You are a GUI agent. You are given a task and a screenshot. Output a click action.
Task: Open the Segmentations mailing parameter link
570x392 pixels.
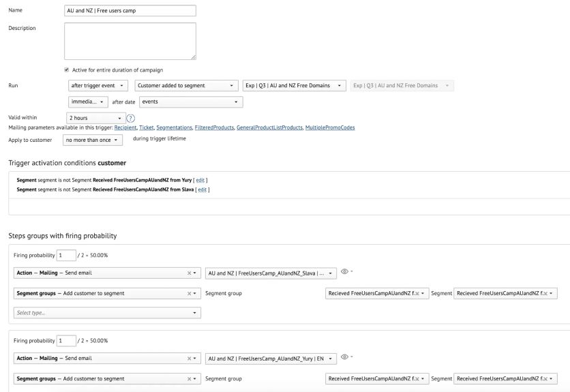tap(174, 127)
